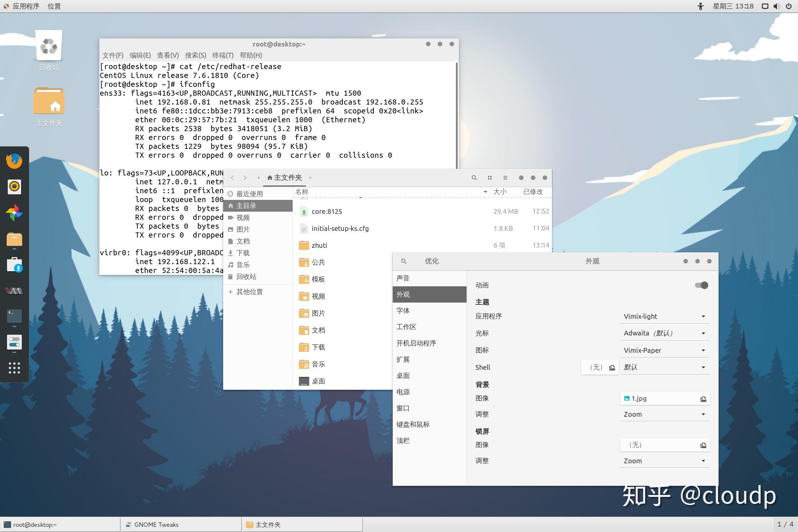
Task: Launch Firefox from the dock
Action: tap(14, 161)
